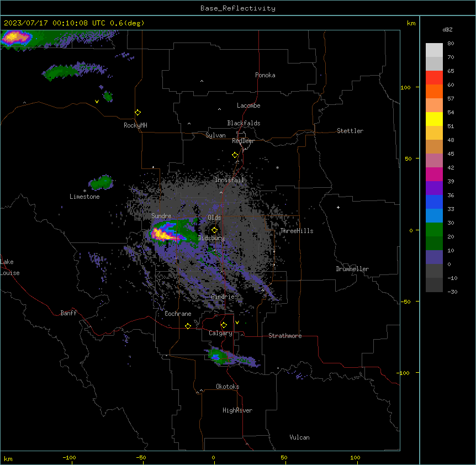Click the Lake Louise label

click(10, 267)
